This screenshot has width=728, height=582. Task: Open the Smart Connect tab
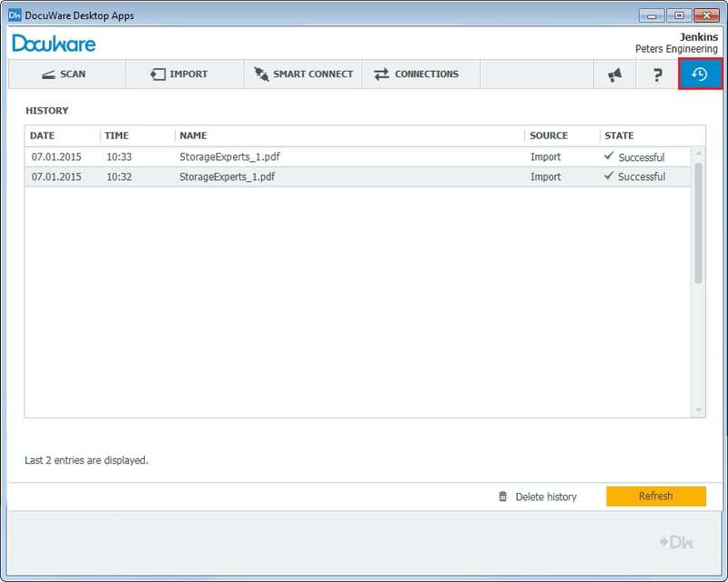pyautogui.click(x=303, y=75)
